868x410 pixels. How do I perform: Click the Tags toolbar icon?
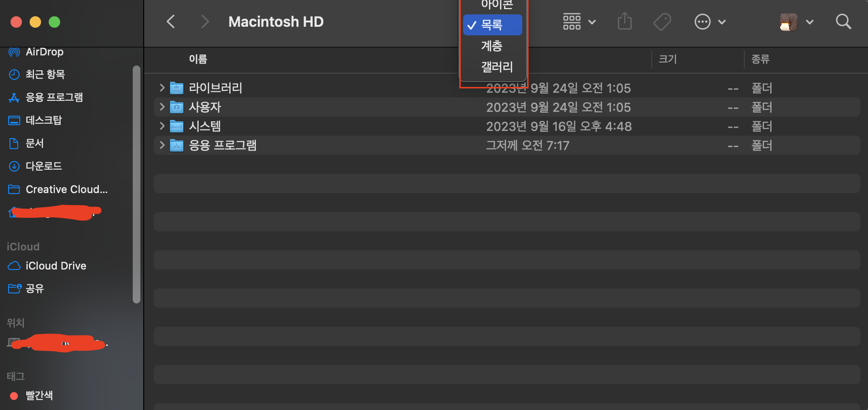(x=662, y=22)
